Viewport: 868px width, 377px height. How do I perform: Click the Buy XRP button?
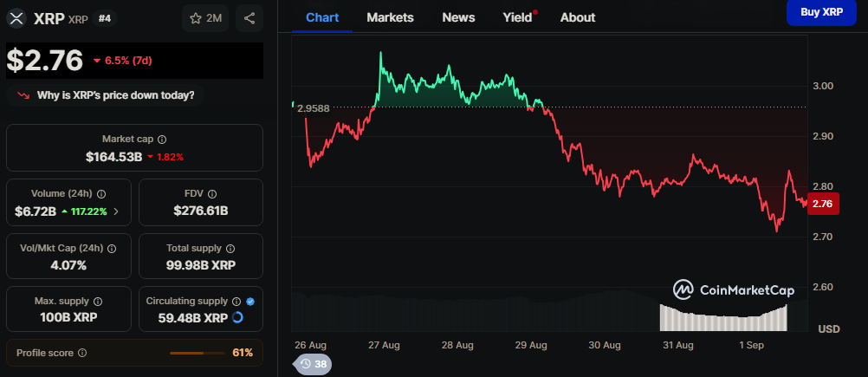pyautogui.click(x=821, y=12)
